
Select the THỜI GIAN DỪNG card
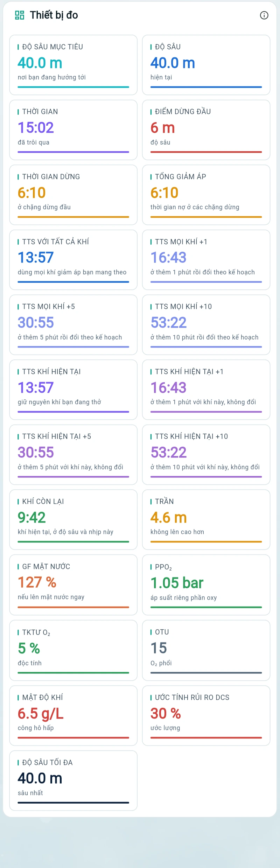(73, 195)
